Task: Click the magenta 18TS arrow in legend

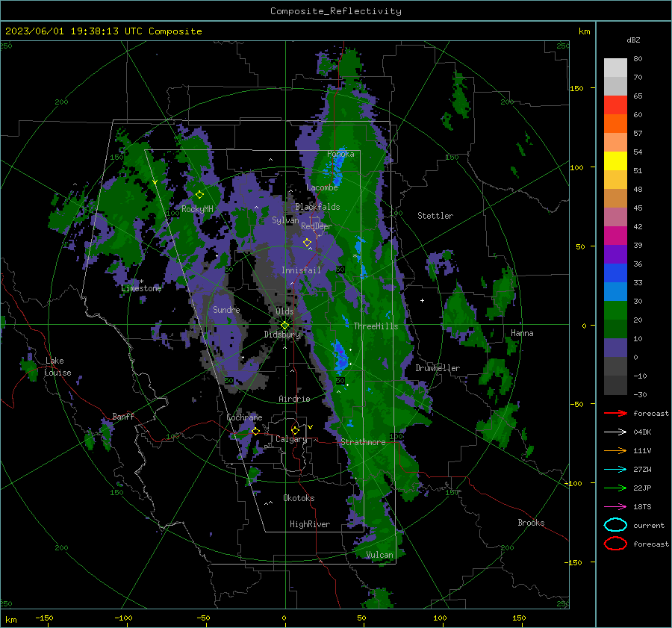Action: [615, 507]
